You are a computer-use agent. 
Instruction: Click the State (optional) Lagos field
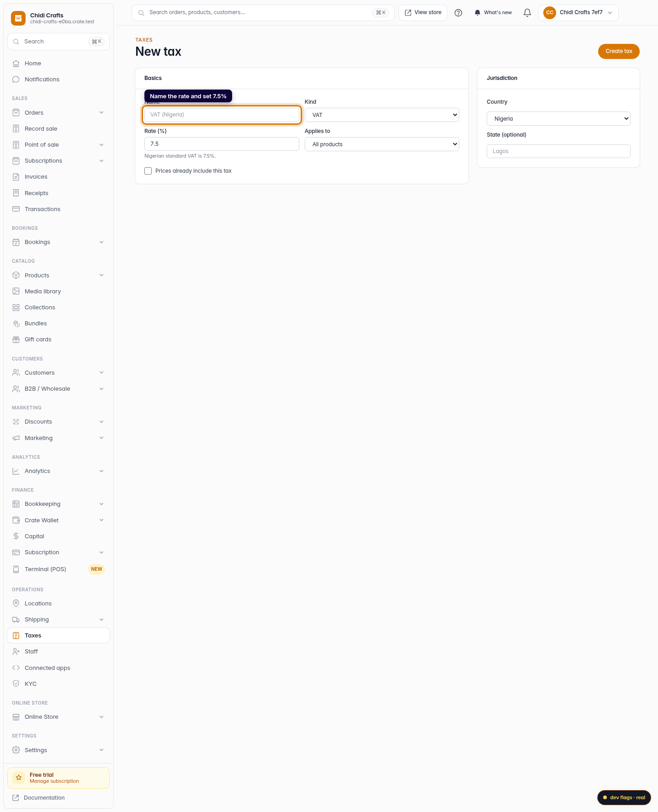tap(558, 151)
